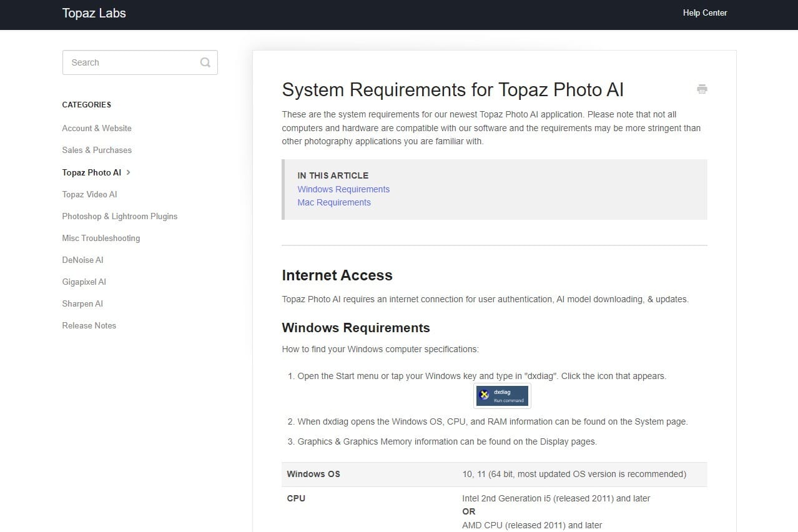Click the dxdiag Run command icon

(x=502, y=395)
